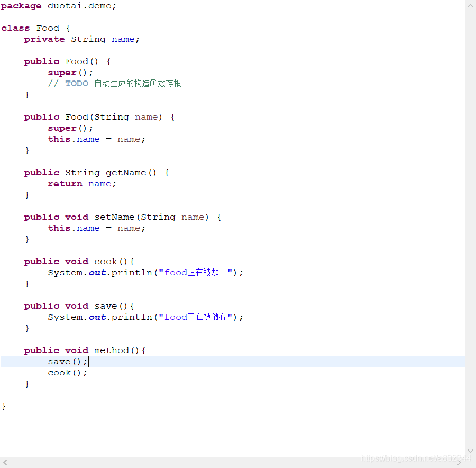Click the final closing brace of class Food

[x=4, y=406]
